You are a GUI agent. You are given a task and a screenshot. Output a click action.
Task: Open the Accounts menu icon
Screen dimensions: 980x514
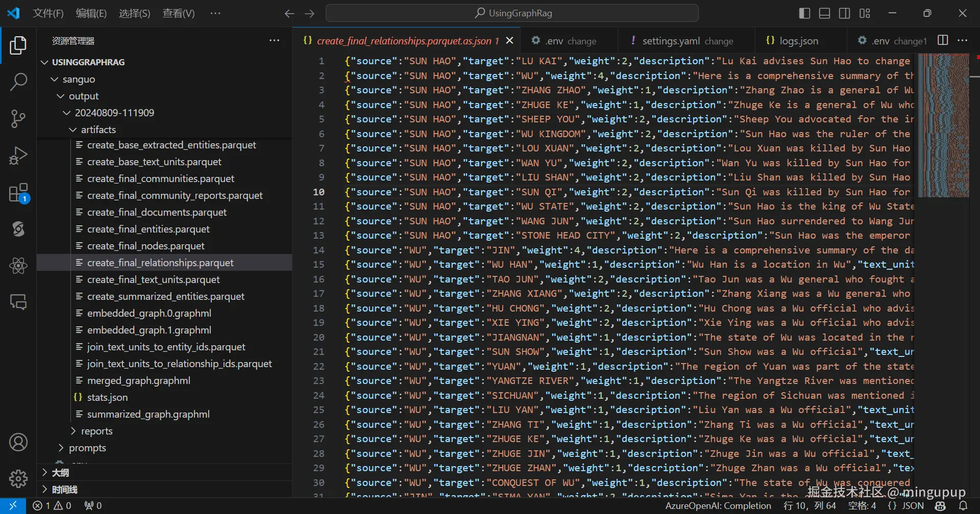(18, 442)
